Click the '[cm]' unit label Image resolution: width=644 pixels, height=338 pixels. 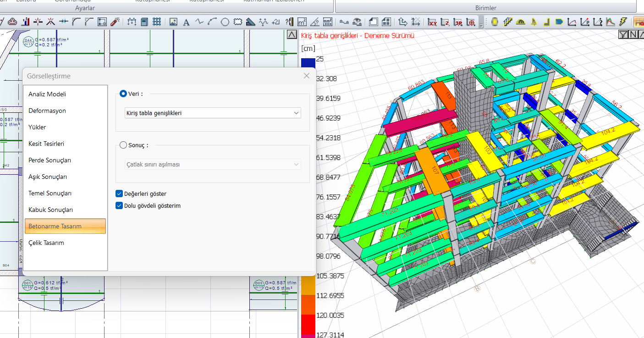[308, 48]
